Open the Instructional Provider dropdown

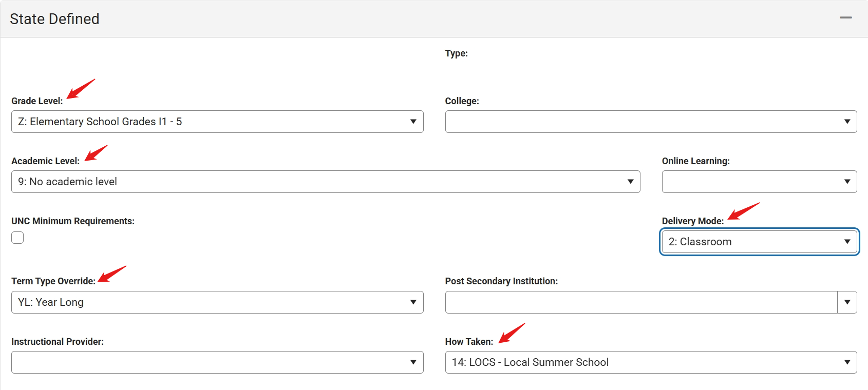click(217, 362)
